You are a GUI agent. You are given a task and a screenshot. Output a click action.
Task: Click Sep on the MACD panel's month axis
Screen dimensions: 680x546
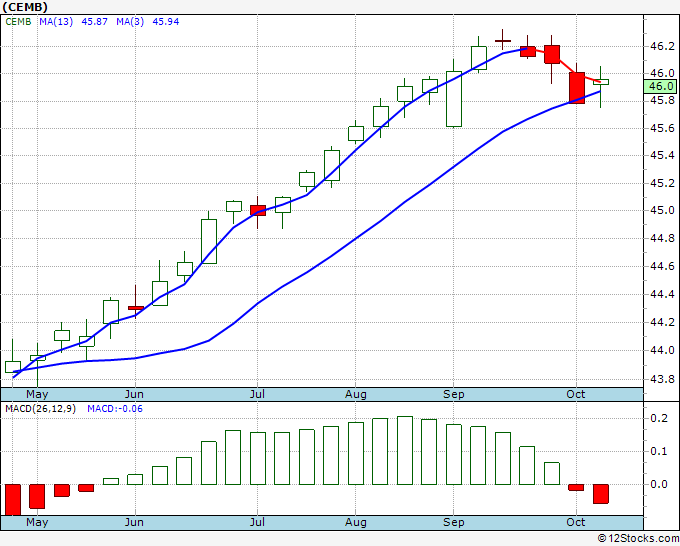click(454, 522)
